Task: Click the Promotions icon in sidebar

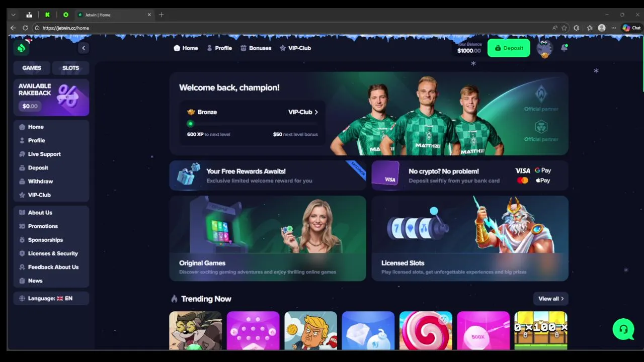Action: coord(22,226)
